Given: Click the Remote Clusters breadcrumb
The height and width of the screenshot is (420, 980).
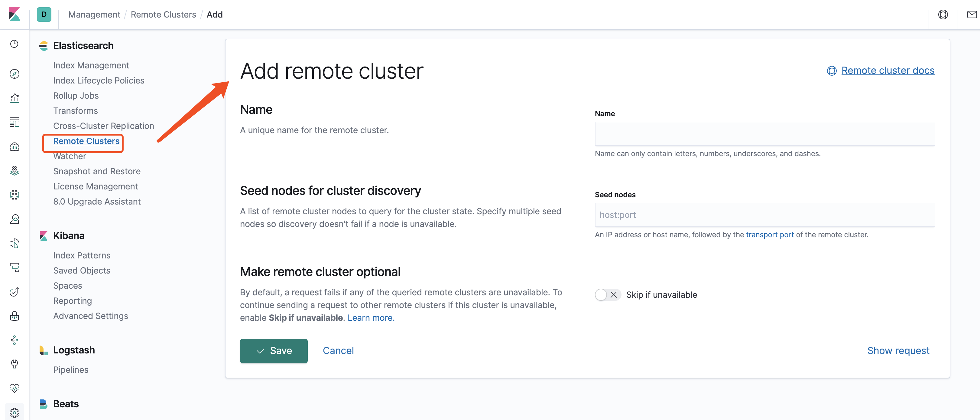Looking at the screenshot, I should coord(163,15).
